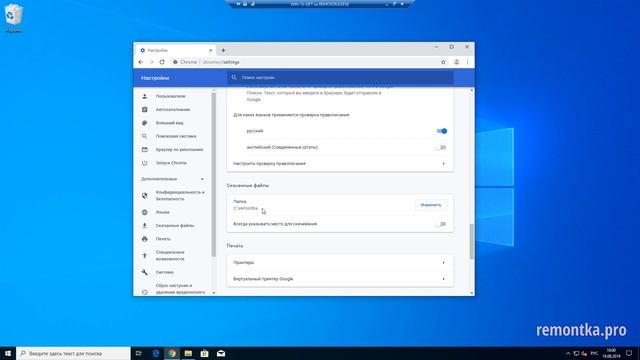The height and width of the screenshot is (360, 640).
Task: Click the network icon in system tray
Action: [x=576, y=353]
